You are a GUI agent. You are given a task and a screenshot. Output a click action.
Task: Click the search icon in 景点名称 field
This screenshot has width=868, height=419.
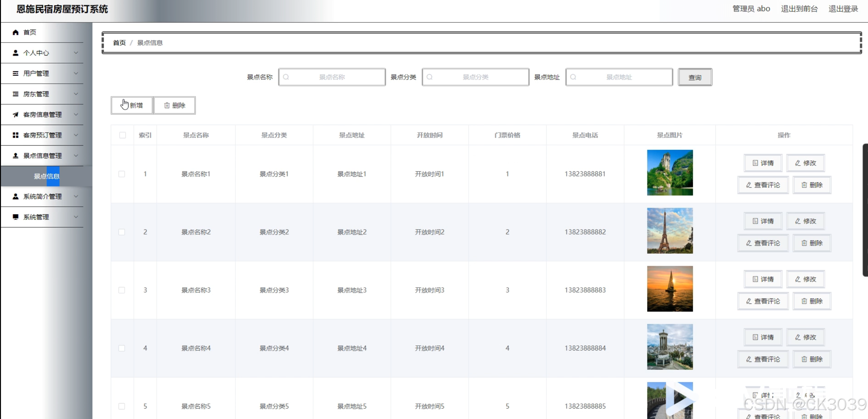point(286,77)
